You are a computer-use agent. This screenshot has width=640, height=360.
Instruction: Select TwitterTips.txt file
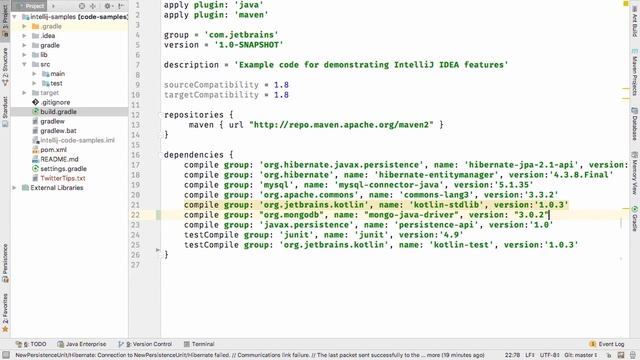[59, 178]
